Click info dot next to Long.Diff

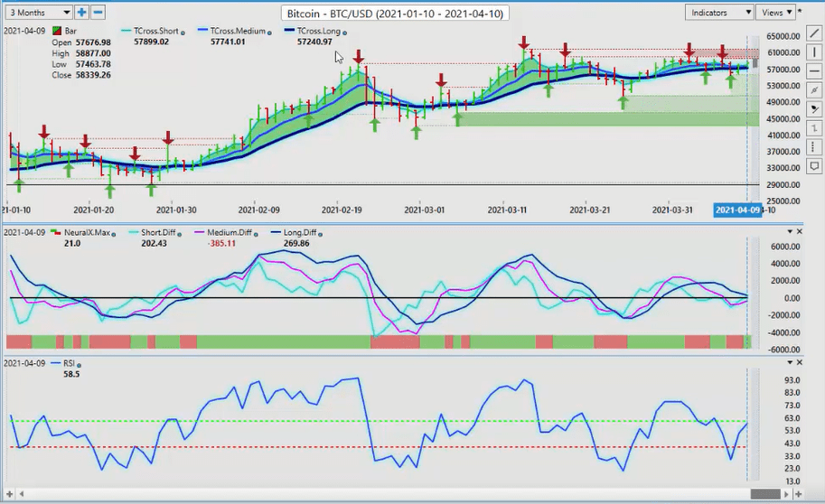[321, 234]
